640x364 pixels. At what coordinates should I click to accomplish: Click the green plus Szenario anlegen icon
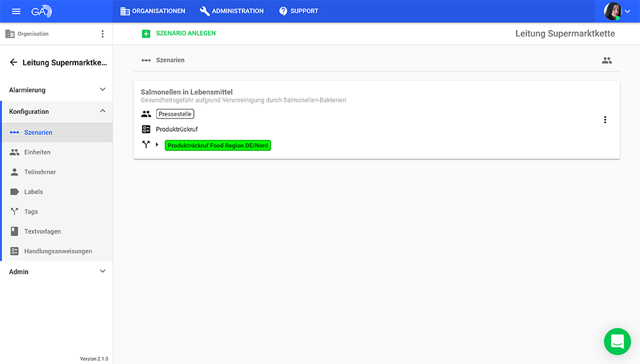click(x=146, y=34)
